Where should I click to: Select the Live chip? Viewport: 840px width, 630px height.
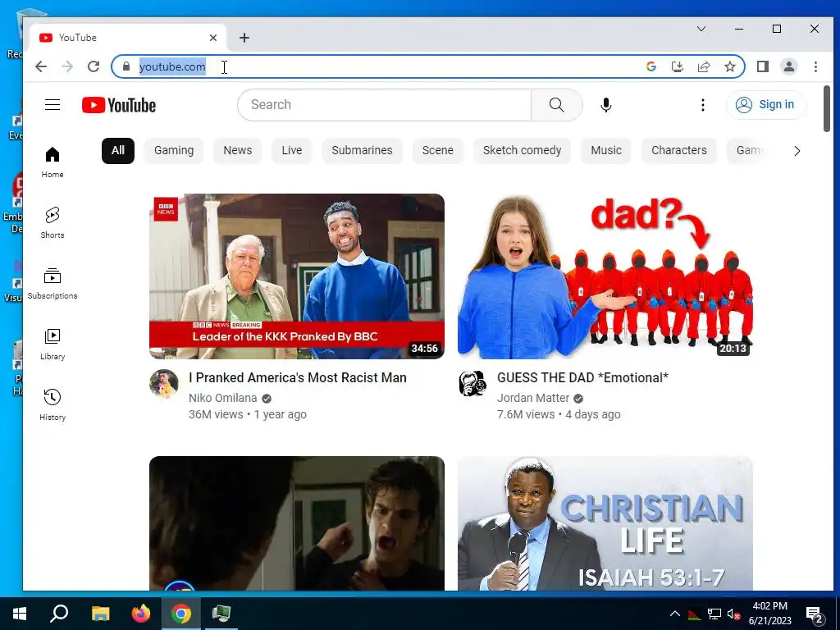(292, 151)
